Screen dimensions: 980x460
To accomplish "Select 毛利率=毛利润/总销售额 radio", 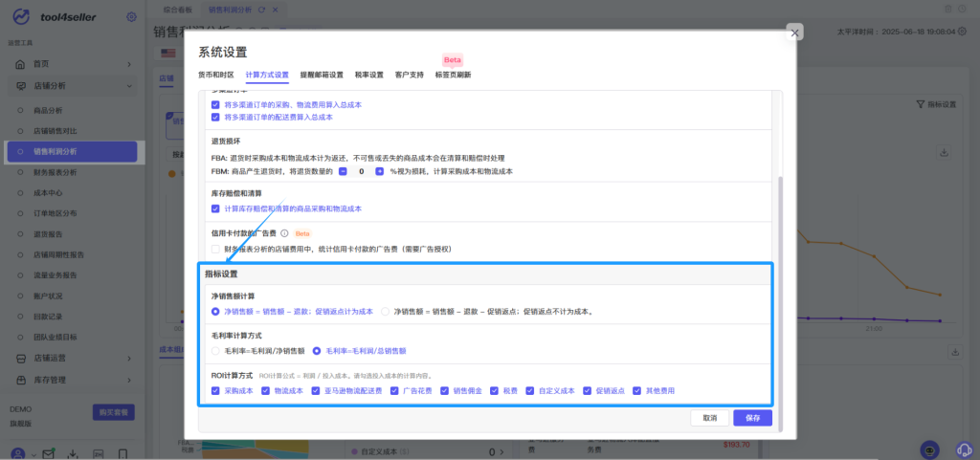I will coord(317,351).
